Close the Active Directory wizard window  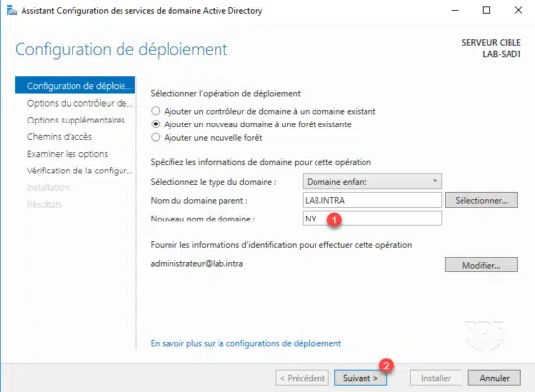[x=518, y=10]
